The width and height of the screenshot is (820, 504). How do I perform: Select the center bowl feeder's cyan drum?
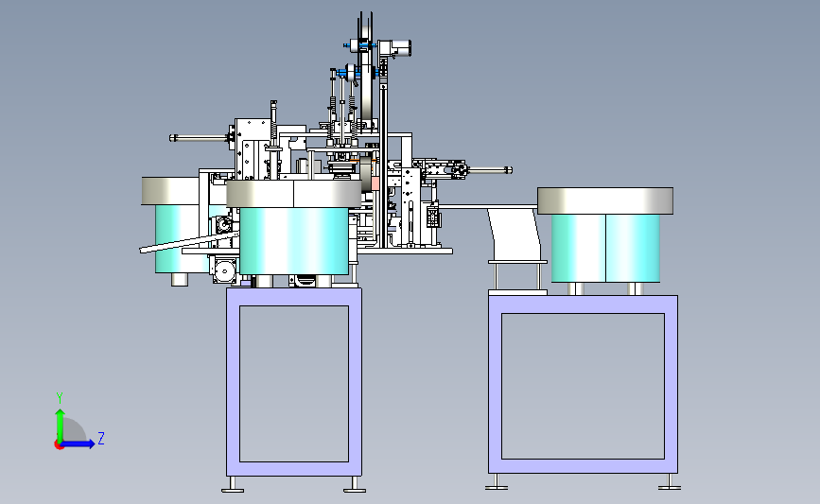tap(294, 240)
